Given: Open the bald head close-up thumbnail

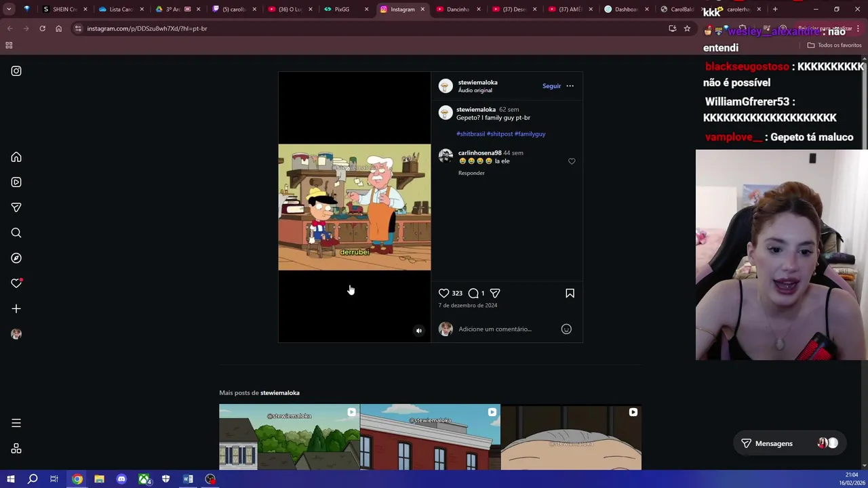Looking at the screenshot, I should point(571,437).
